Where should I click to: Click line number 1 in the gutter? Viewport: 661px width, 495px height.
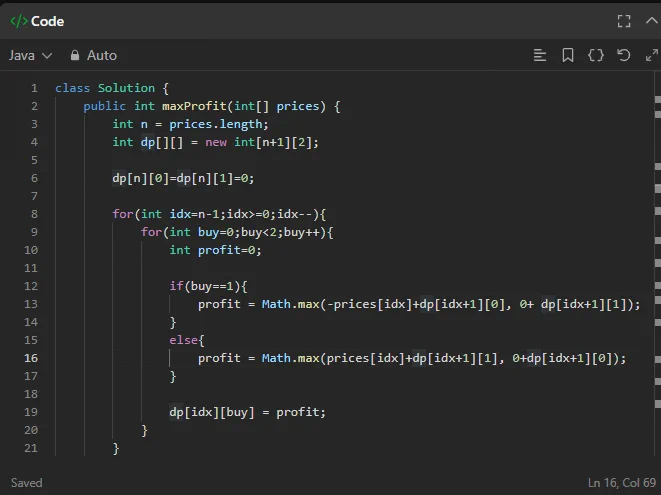click(x=34, y=88)
